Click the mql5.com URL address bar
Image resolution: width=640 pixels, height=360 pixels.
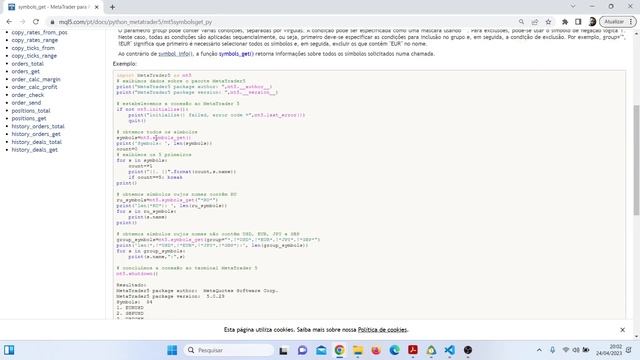[x=135, y=22]
